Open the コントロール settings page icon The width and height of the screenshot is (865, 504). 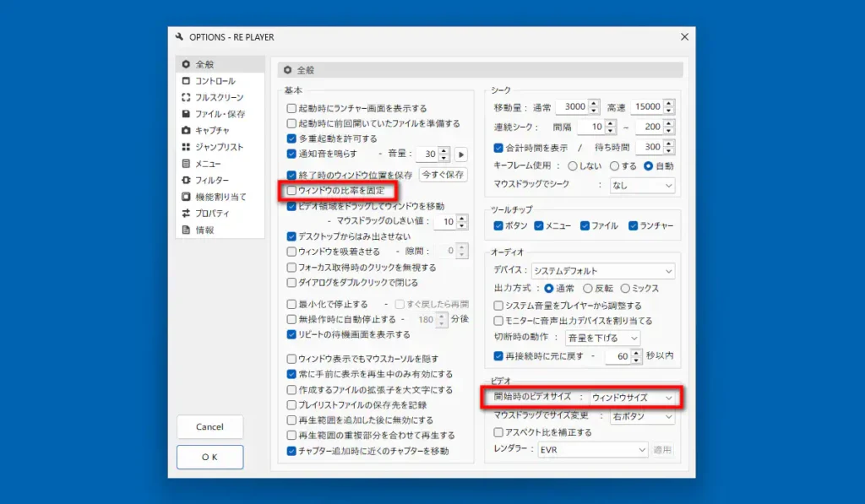(x=188, y=81)
